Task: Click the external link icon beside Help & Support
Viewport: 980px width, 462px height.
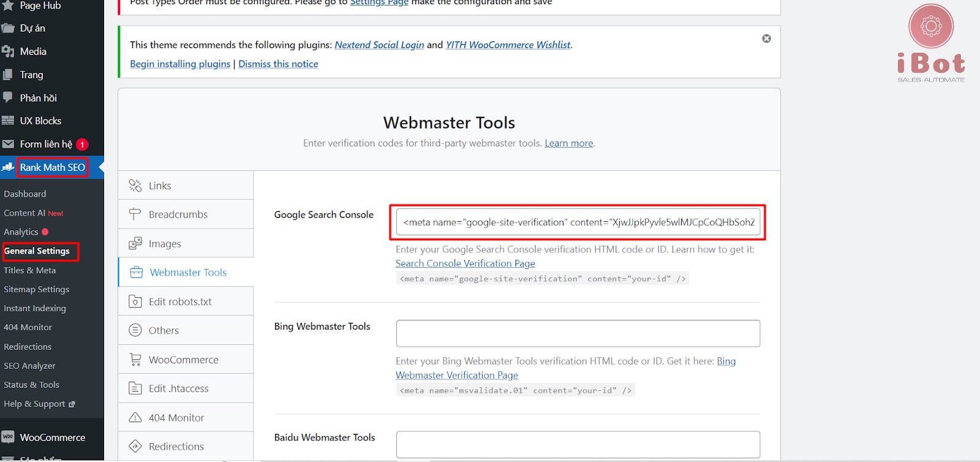Action: (x=72, y=404)
